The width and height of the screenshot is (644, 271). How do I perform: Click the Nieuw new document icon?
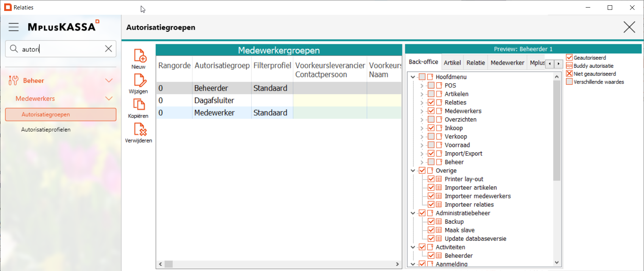point(140,56)
